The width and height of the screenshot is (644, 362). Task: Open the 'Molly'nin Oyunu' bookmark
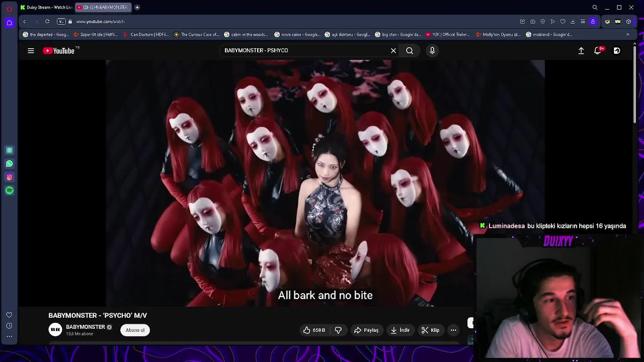point(498,35)
